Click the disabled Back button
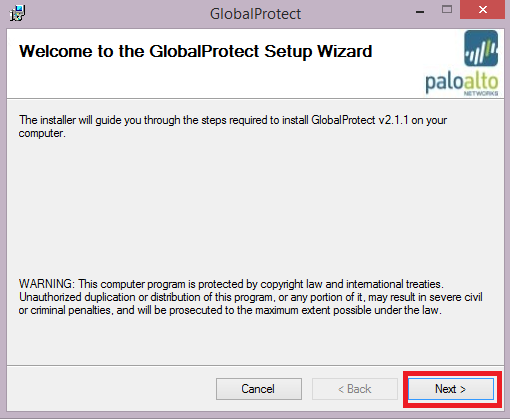The width and height of the screenshot is (510, 419). (355, 389)
